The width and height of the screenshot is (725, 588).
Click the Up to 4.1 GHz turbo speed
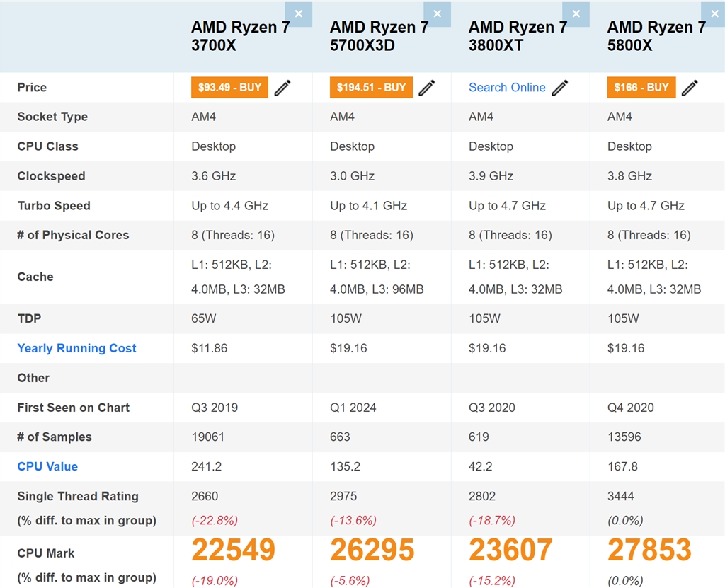[x=368, y=206]
